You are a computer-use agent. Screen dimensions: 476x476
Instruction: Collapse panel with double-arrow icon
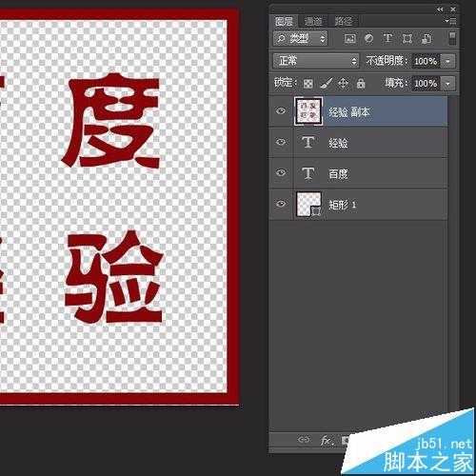point(440,10)
